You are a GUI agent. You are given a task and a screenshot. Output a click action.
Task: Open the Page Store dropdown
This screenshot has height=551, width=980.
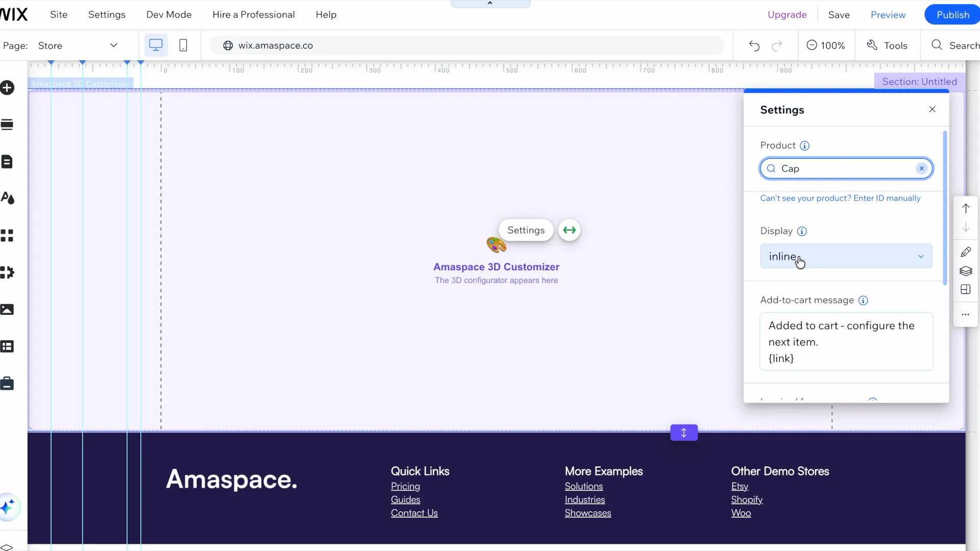[78, 45]
